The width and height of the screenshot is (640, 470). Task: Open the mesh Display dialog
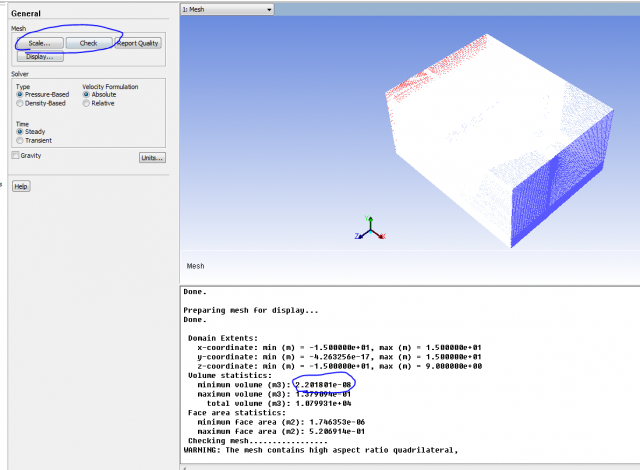coord(39,57)
